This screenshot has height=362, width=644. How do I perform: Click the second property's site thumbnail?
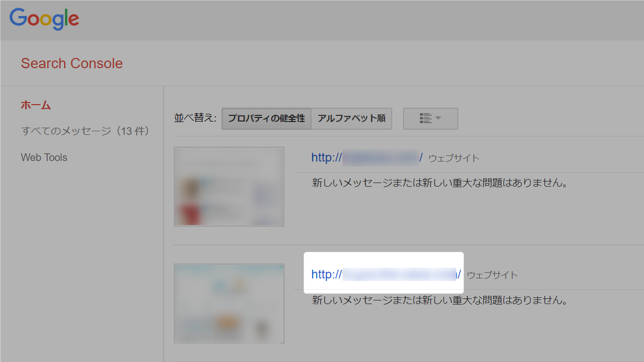(x=229, y=304)
